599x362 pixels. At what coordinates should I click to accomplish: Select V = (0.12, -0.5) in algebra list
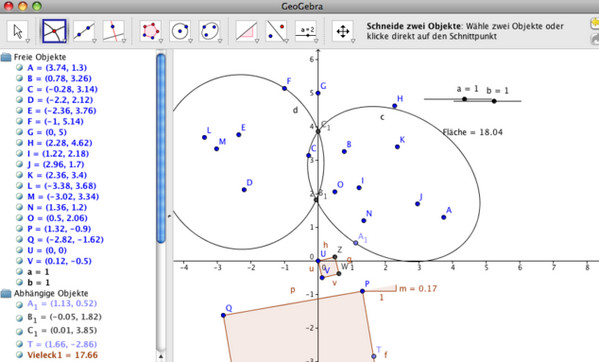point(59,261)
